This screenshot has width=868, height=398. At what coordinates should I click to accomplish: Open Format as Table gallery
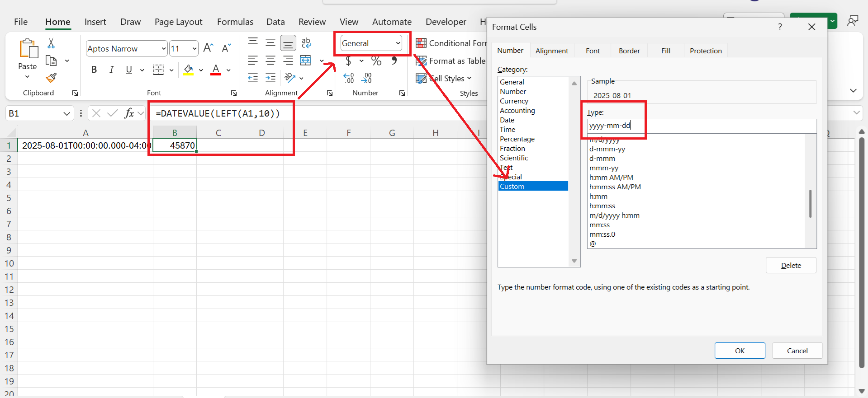[x=451, y=61]
